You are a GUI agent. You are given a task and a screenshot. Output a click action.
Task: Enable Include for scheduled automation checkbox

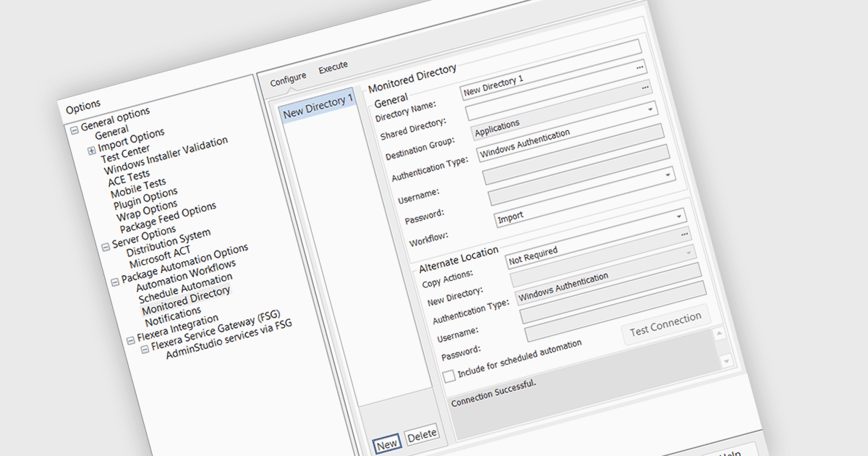[449, 376]
